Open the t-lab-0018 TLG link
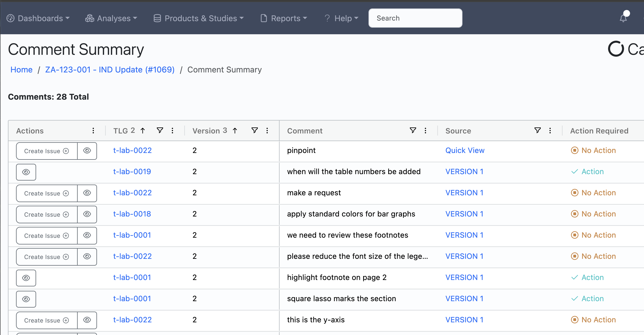644x335 pixels. pos(132,214)
